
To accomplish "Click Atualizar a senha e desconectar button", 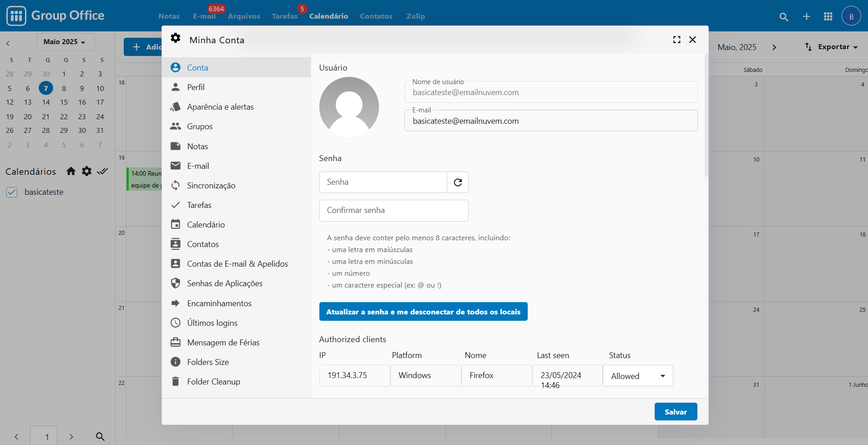I will (x=423, y=312).
